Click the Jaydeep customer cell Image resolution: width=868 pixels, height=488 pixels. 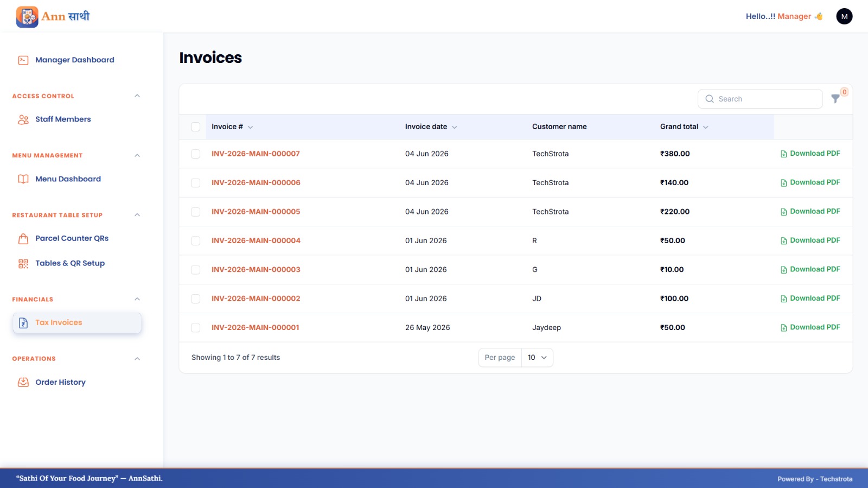point(546,328)
